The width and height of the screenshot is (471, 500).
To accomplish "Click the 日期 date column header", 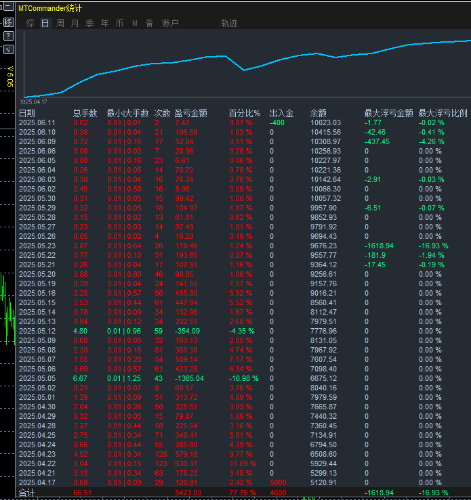I will pos(27,113).
